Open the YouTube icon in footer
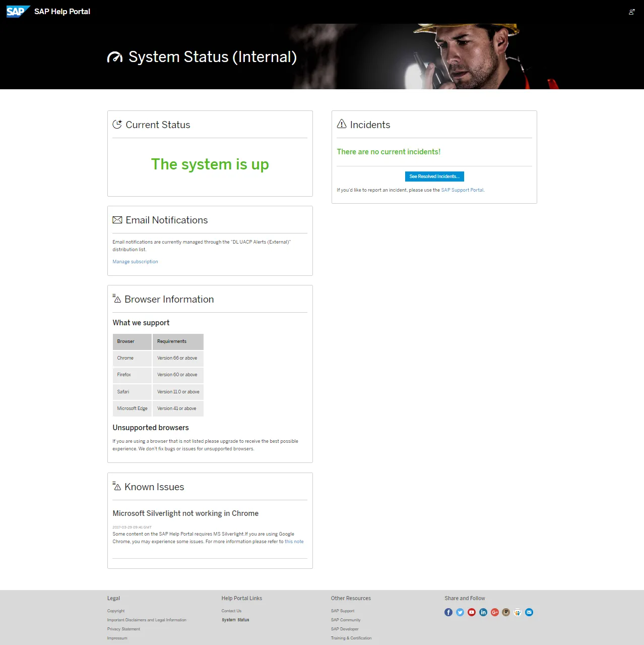The width and height of the screenshot is (644, 645). tap(472, 612)
